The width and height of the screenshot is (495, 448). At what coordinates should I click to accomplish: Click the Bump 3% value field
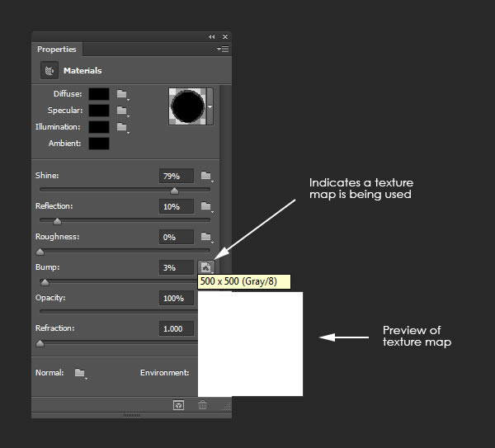177,267
